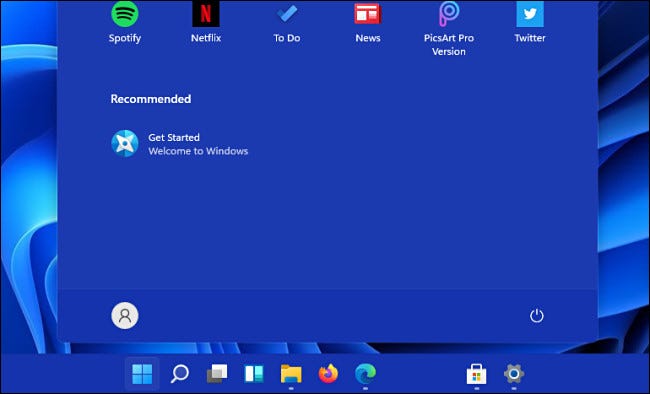Viewport: 650px width, 394px height.
Task: Open File Explorer from the taskbar
Action: 291,374
